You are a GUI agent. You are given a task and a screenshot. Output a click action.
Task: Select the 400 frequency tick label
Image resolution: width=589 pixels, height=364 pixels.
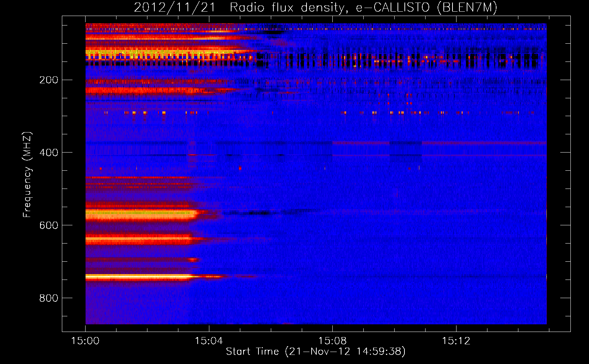coord(49,153)
